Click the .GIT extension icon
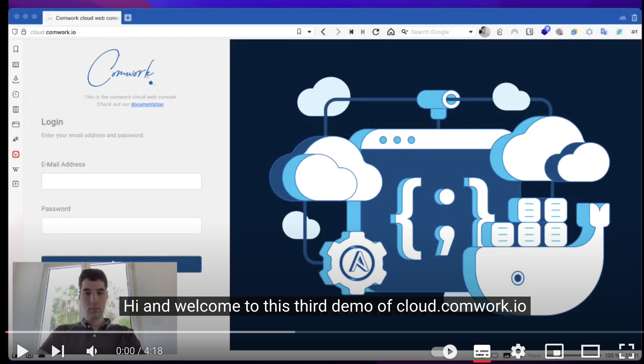644x364 pixels. click(x=634, y=32)
